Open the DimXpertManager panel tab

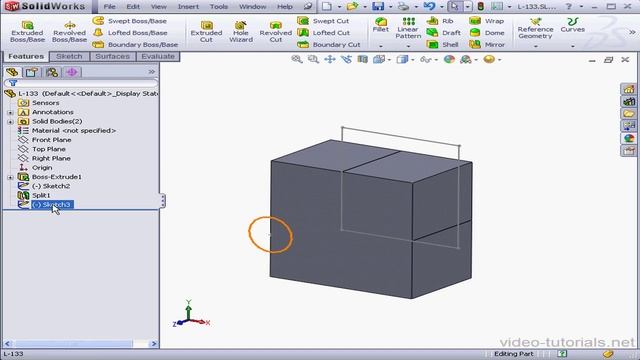click(x=72, y=73)
